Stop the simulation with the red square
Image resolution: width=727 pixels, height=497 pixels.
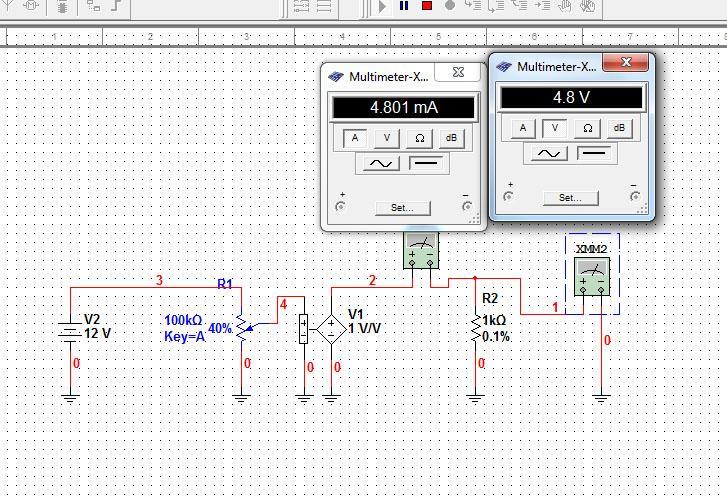[x=427, y=6]
